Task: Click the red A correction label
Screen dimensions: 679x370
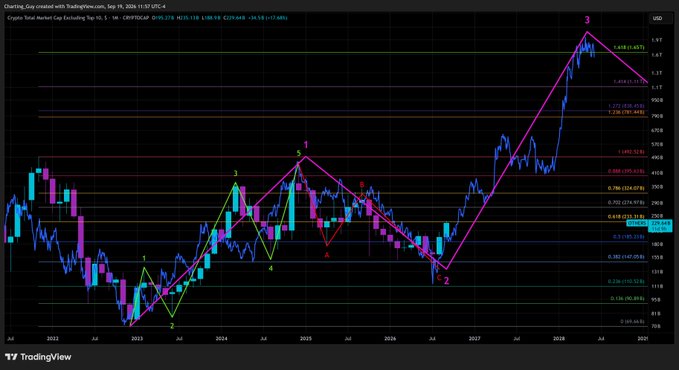Action: pyautogui.click(x=327, y=255)
